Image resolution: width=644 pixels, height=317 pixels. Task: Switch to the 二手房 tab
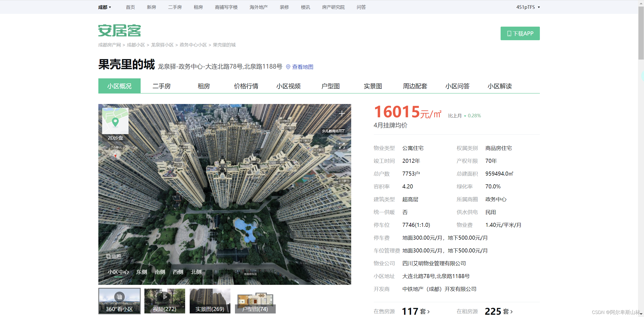pyautogui.click(x=162, y=86)
